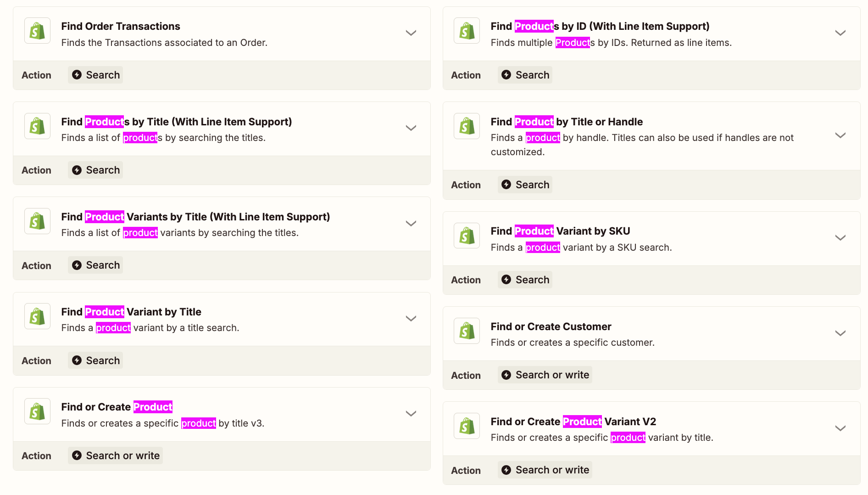This screenshot has height=495, width=868.
Task: Open the Find Product by Title or Handle title
Action: click(x=567, y=122)
